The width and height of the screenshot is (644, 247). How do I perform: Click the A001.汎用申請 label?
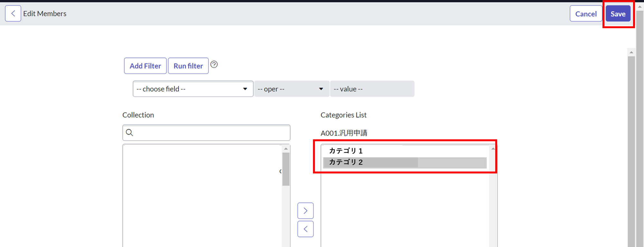point(344,133)
